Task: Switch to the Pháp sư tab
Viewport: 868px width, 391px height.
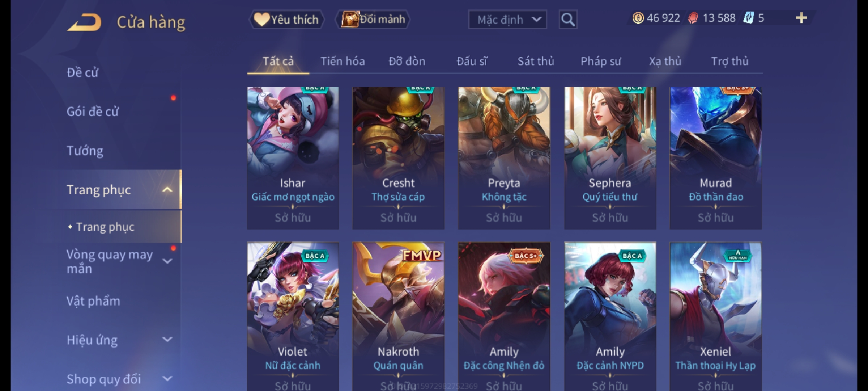Action: 600,61
